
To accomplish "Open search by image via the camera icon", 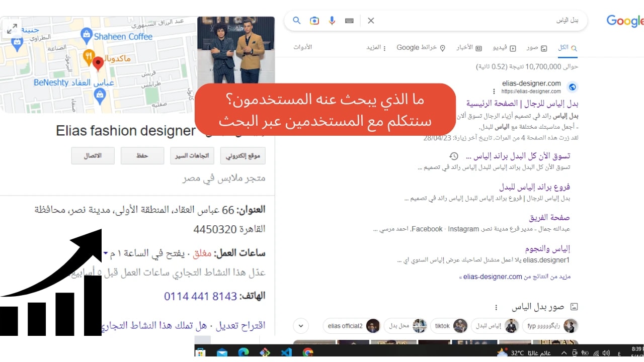I will tap(314, 20).
